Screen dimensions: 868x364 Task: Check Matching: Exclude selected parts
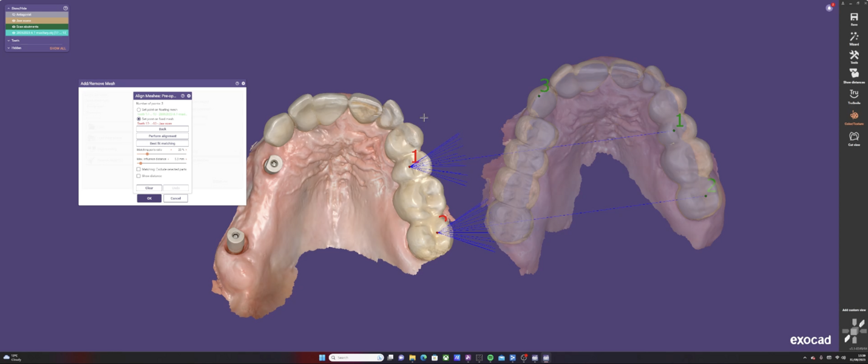coord(138,169)
